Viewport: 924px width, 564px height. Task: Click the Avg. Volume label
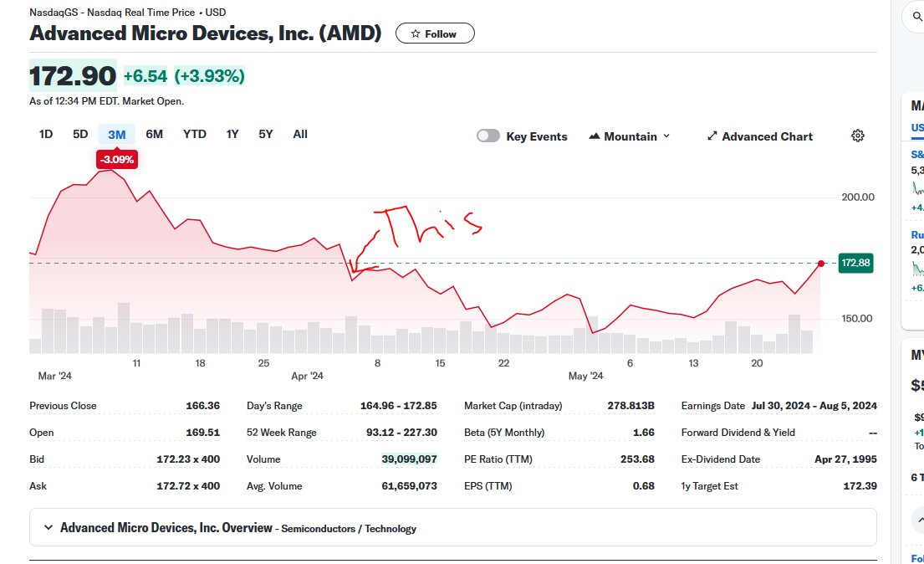click(274, 486)
